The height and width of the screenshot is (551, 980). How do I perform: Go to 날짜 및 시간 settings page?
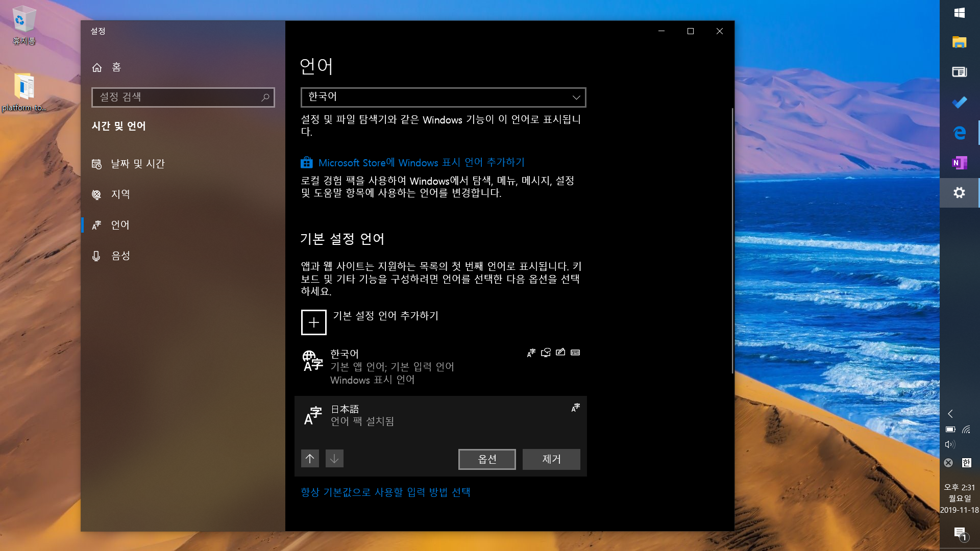138,164
